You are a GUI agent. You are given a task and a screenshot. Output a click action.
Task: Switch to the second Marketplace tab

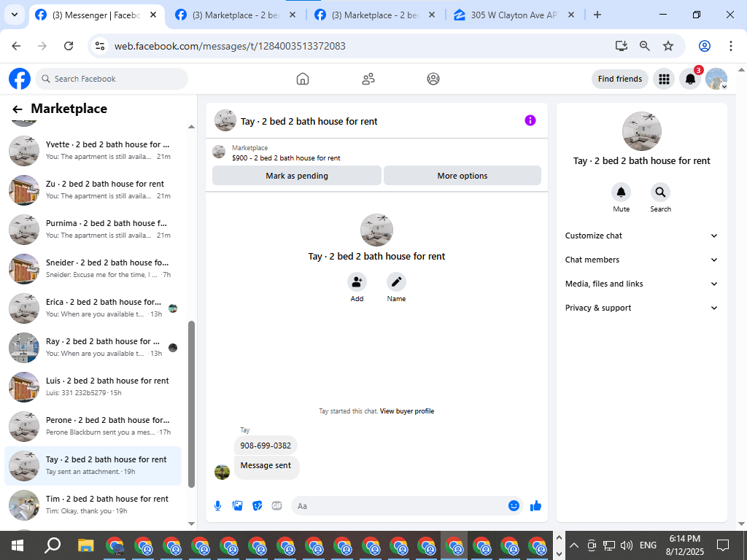[x=236, y=15]
